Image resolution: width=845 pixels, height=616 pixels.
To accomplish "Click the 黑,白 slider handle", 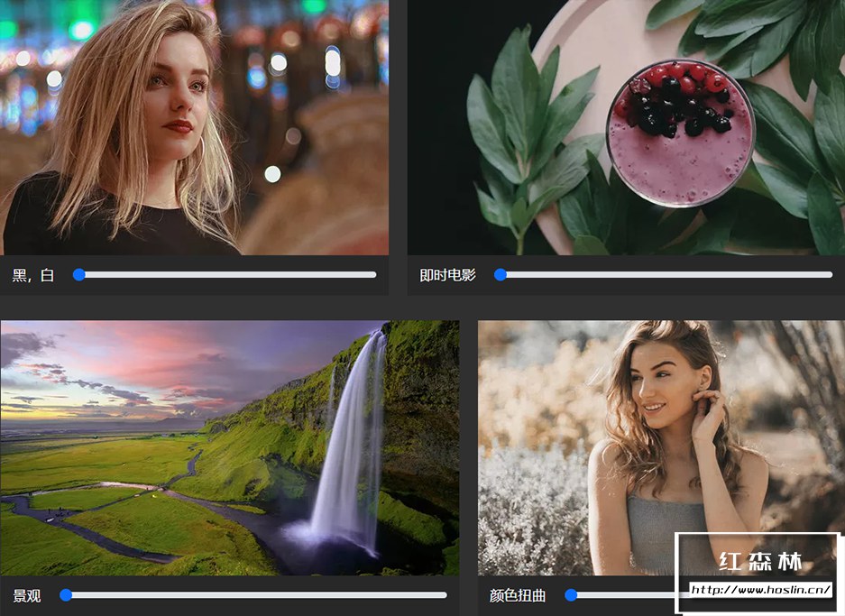I will click(79, 275).
